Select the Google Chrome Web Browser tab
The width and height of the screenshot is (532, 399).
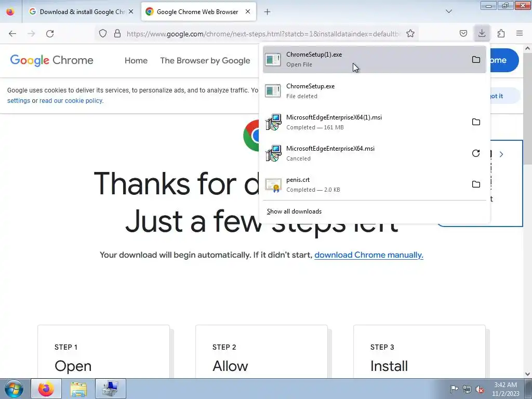[198, 11]
